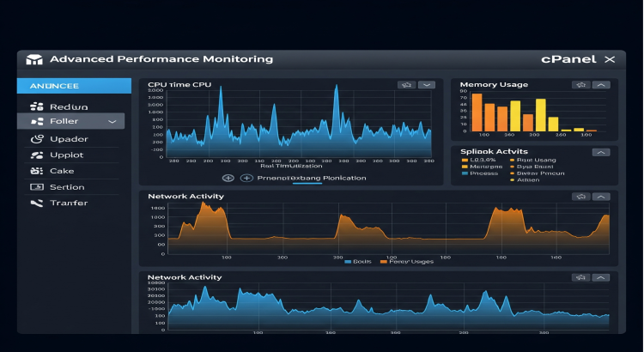
Task: Click the first plus icon below CPU chart
Action: coord(228,178)
